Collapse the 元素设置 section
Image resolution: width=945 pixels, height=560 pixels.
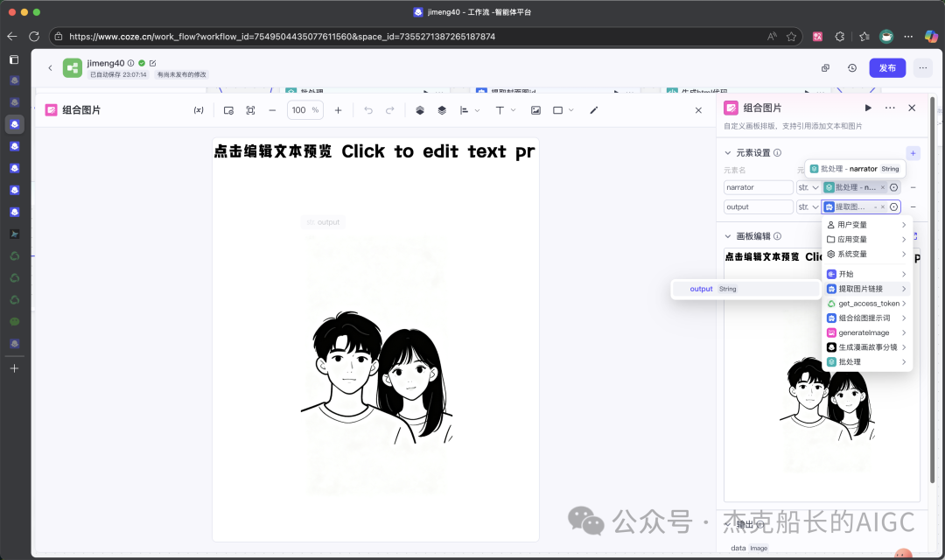(727, 153)
